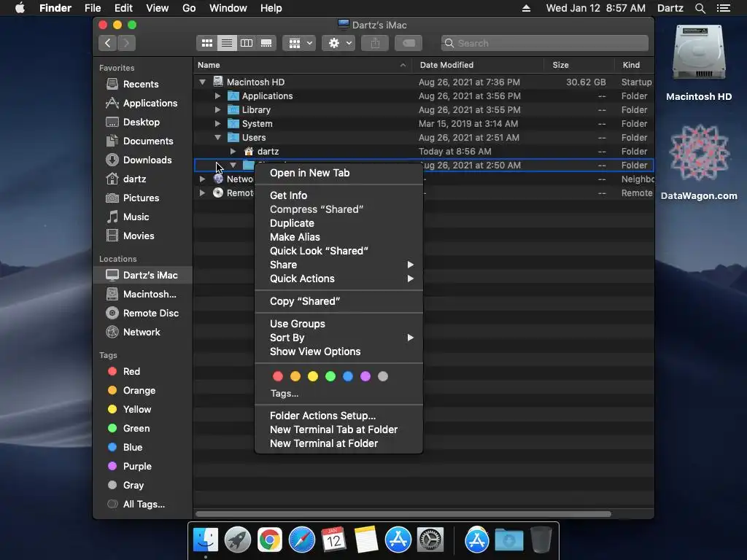Screen dimensions: 747x560
Task: Choose Folder Actions Setup...
Action: click(338, 416)
